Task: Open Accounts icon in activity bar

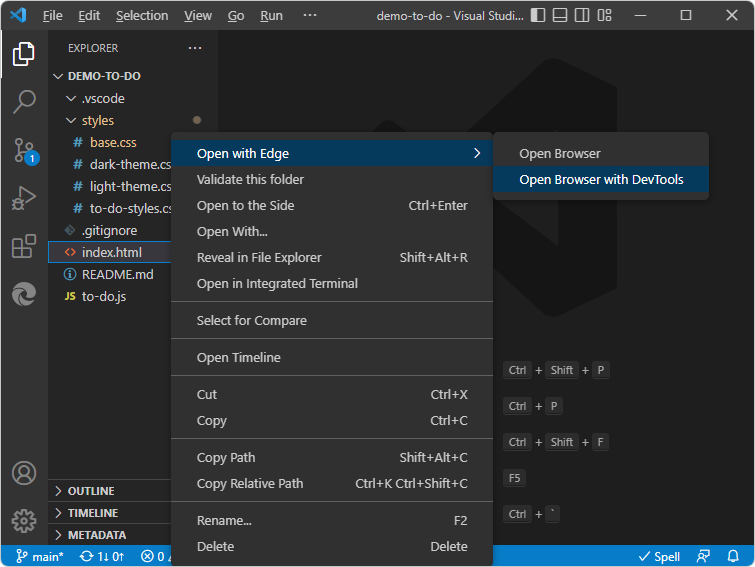Action: coord(24,473)
